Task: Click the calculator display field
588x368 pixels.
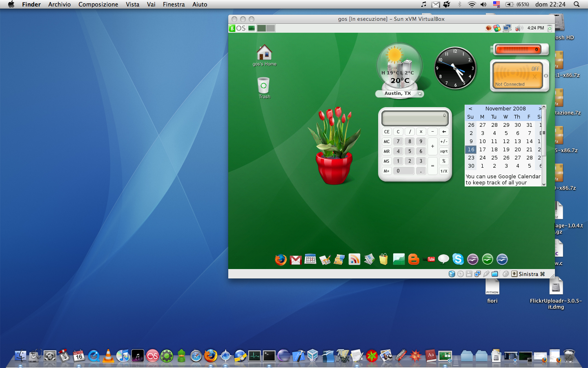Action: 415,119
